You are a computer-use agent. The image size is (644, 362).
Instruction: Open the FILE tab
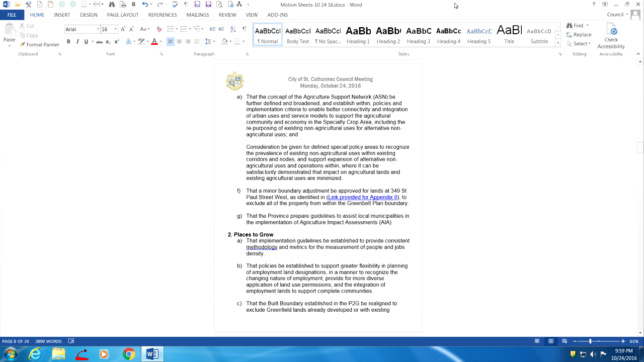12,15
